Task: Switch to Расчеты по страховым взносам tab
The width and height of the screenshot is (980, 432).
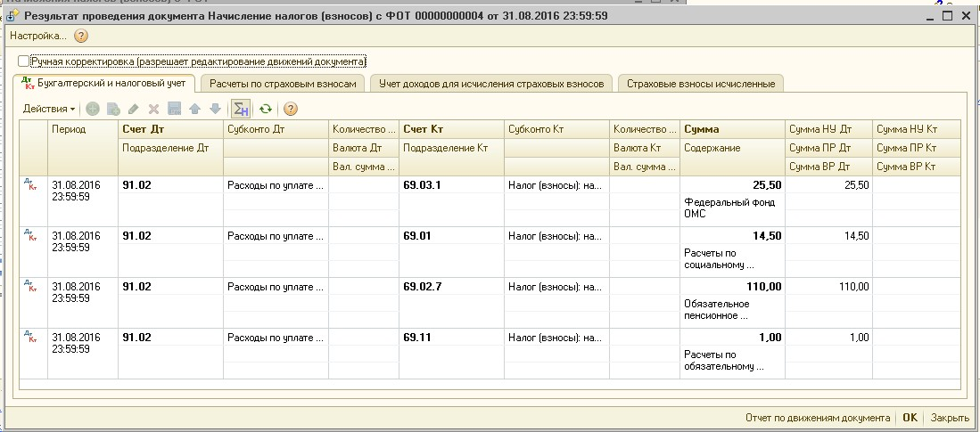Action: [283, 84]
